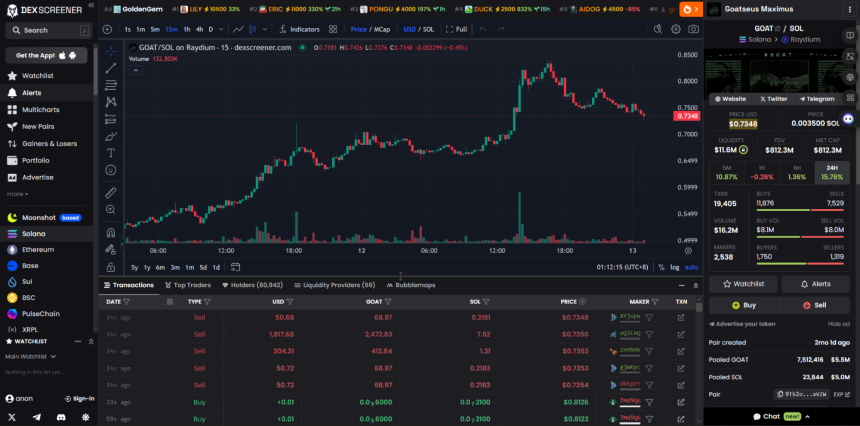Open the DATE column filter
860x426 pixels.
point(127,302)
